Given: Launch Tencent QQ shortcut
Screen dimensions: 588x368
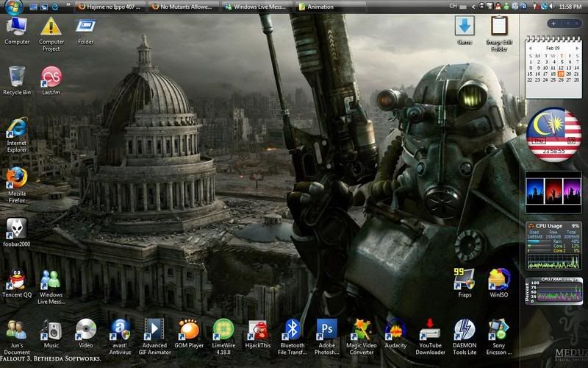Looking at the screenshot, I should tap(17, 283).
